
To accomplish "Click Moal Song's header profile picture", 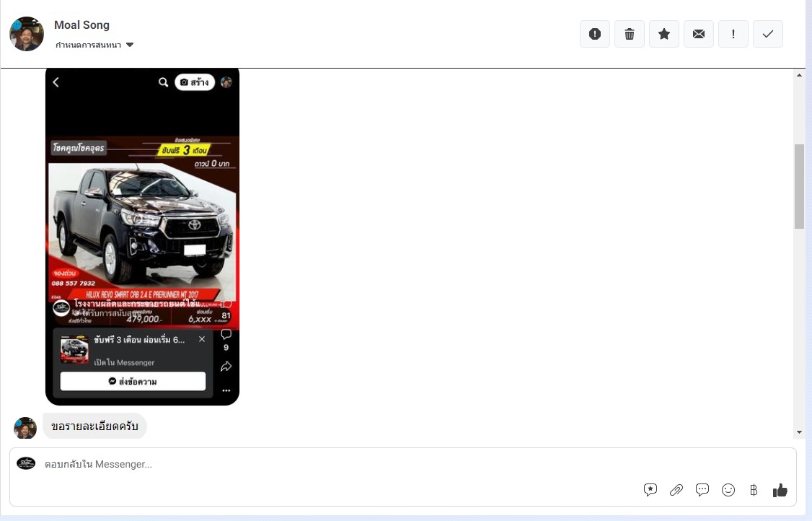I will [27, 34].
